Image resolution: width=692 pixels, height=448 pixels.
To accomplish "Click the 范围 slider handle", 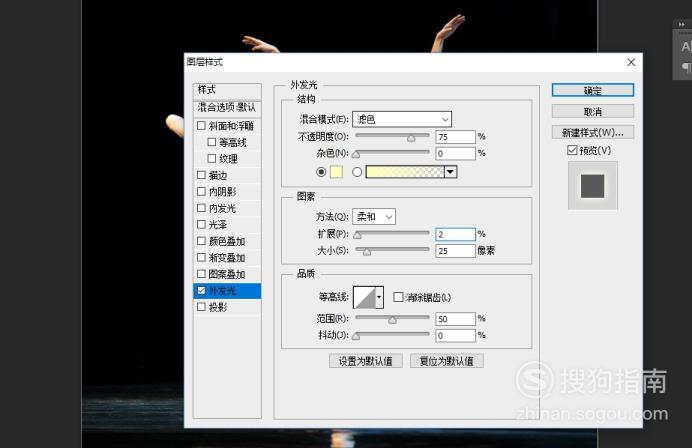I will pyautogui.click(x=392, y=320).
